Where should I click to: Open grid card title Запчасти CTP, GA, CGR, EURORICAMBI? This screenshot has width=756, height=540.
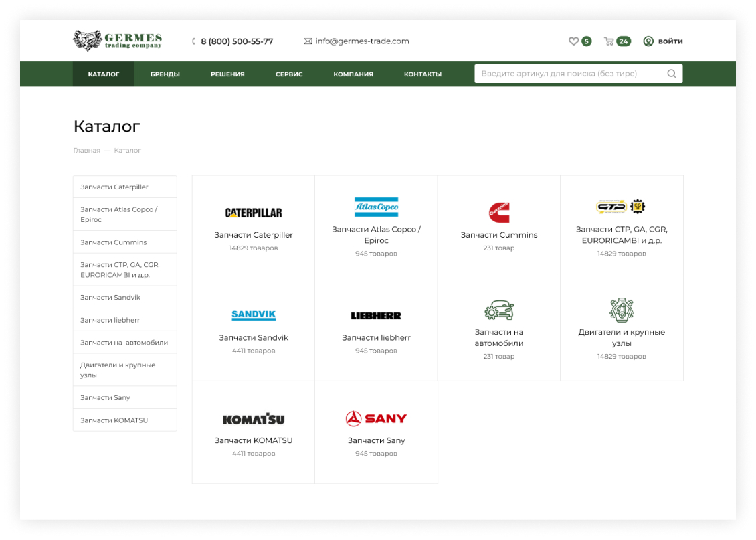coord(622,235)
